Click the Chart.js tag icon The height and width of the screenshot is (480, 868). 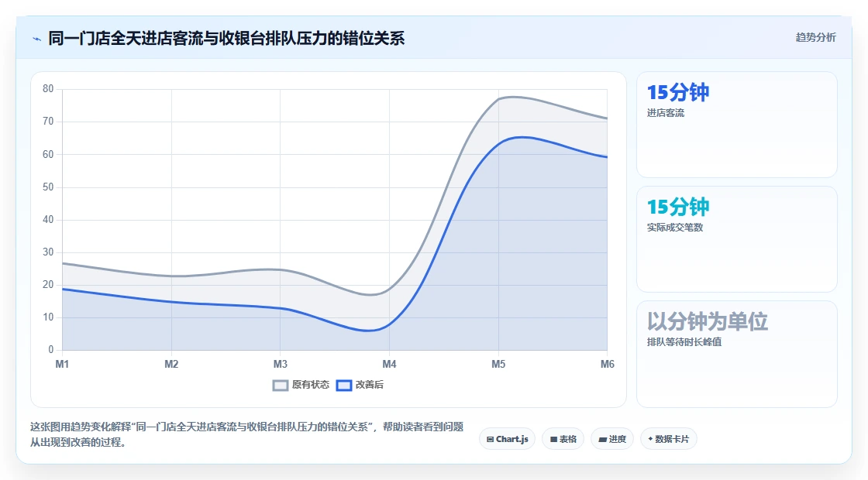pos(490,439)
